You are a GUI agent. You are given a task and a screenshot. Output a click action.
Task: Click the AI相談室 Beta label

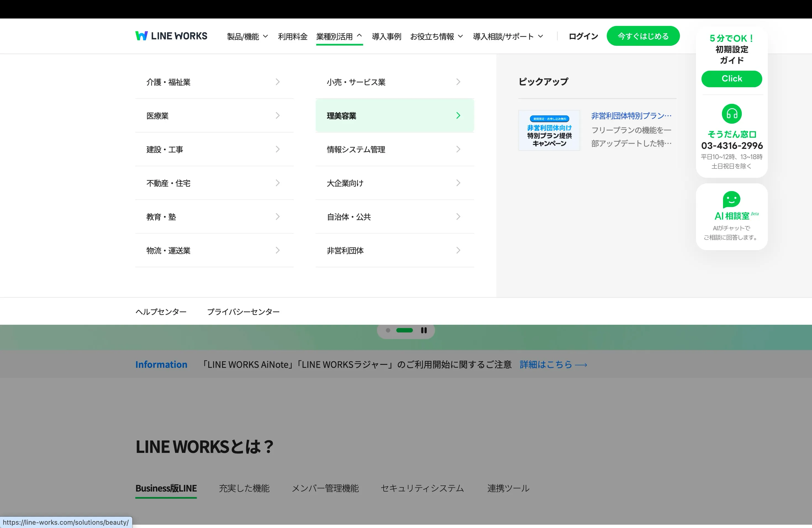736,216
